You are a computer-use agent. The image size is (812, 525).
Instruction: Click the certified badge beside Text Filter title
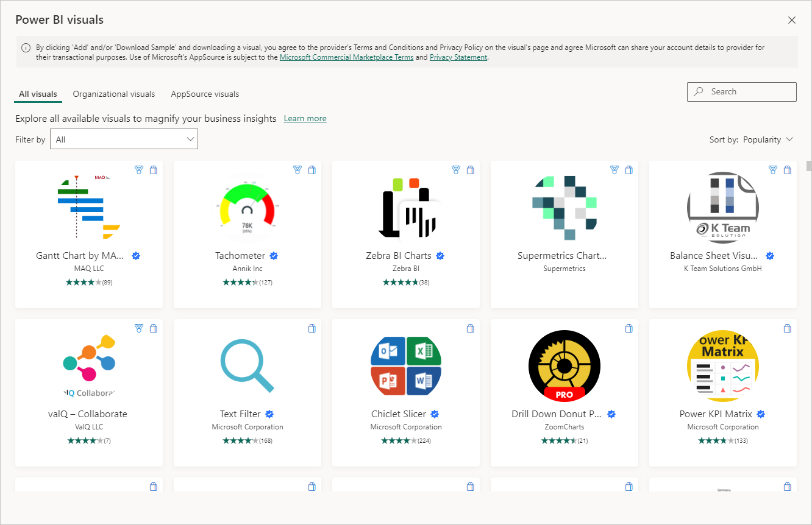point(269,414)
